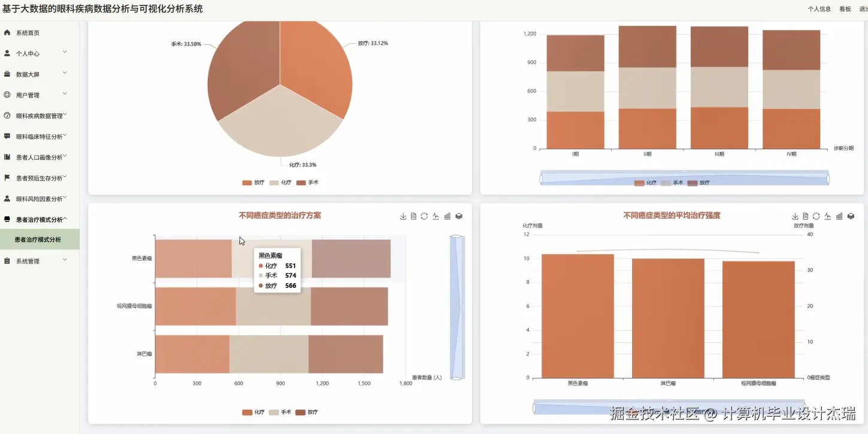The width and height of the screenshot is (868, 434).
Task: Switch 治疗方案 chart to bar chart icon
Action: point(447,216)
